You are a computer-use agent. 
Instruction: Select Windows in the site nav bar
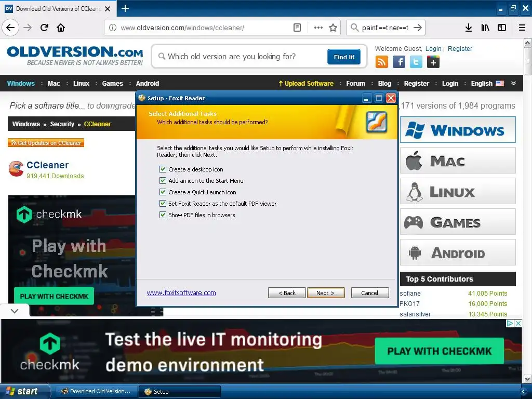click(21, 84)
